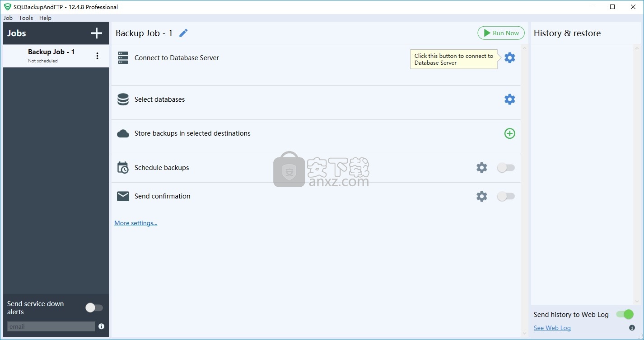Viewport: 644px width, 340px height.
Task: Click SQLBackupAndFTP shield icon in title bar
Action: tap(7, 7)
